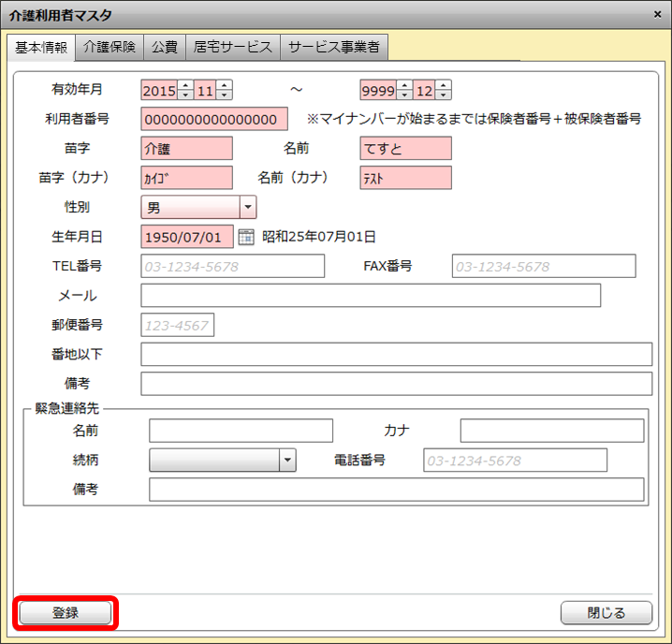672x644 pixels.
Task: Select the 居宅サービス tab
Action: tap(233, 47)
